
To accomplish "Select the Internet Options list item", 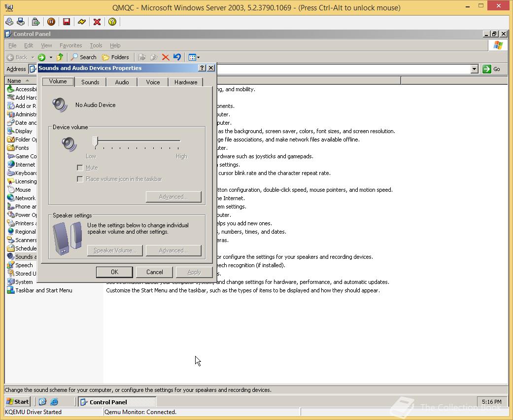I will 21,165.
